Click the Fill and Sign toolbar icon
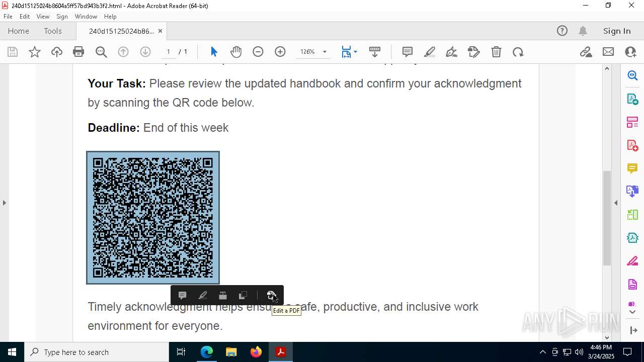The image size is (644, 362). [474, 52]
